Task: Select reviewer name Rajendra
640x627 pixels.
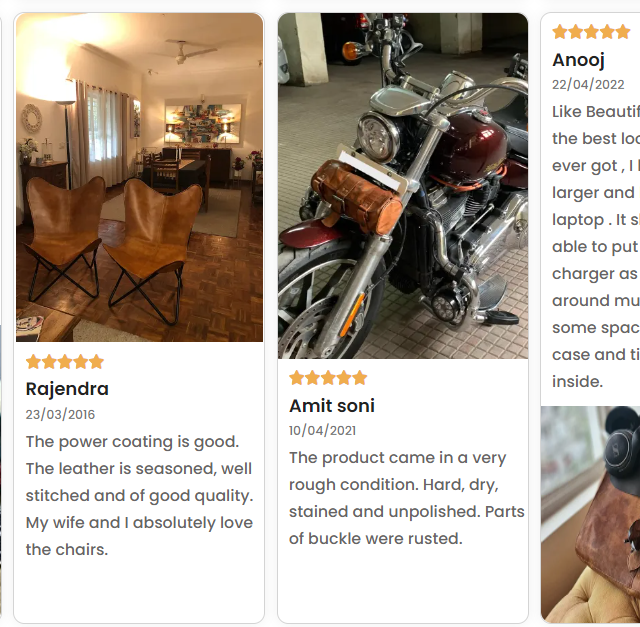Action: click(x=67, y=389)
